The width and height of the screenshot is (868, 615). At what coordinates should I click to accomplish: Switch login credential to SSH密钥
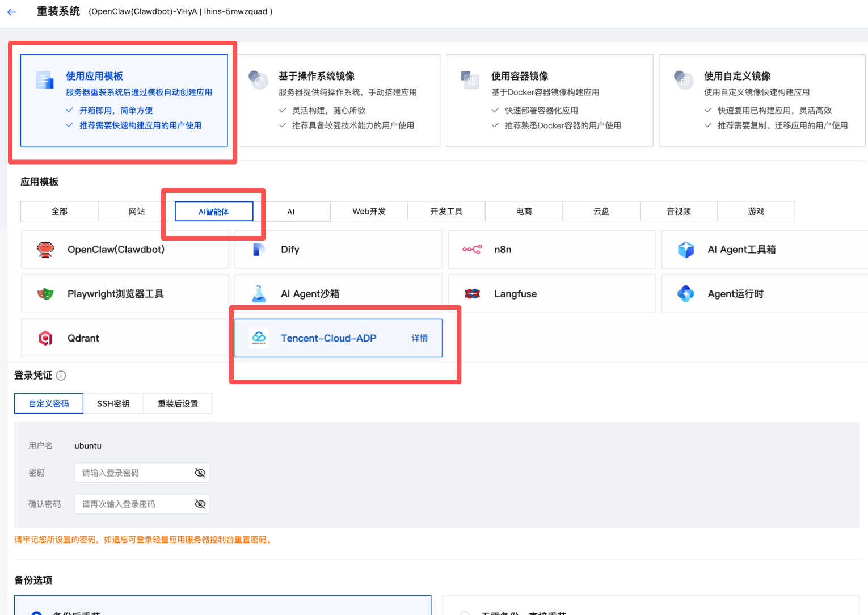113,403
